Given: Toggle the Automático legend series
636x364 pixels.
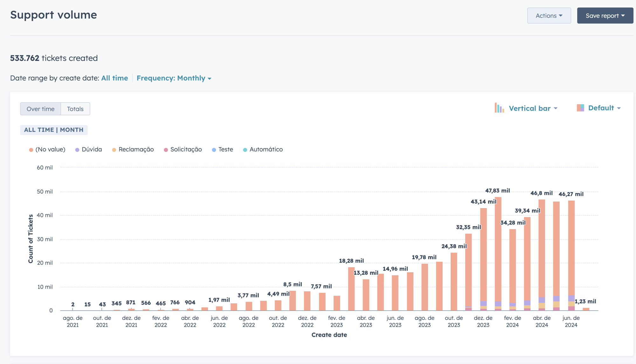Looking at the screenshot, I should pos(263,150).
